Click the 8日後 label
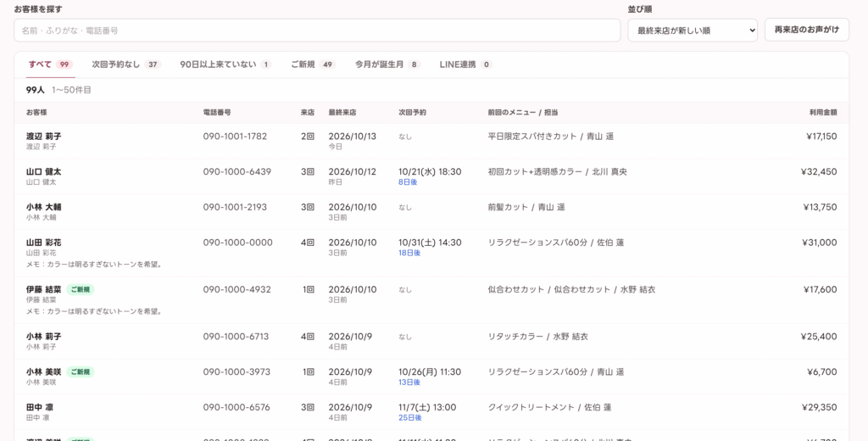The width and height of the screenshot is (868, 441). pyautogui.click(x=408, y=182)
